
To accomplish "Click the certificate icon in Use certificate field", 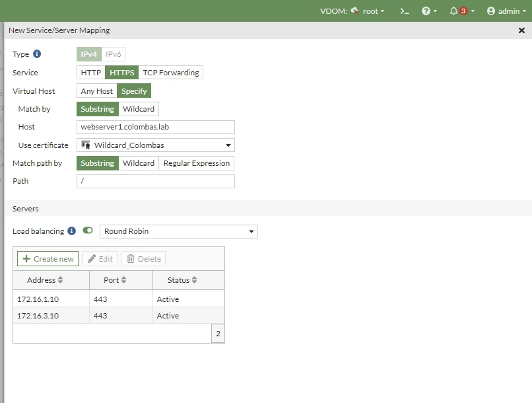I will click(x=86, y=145).
